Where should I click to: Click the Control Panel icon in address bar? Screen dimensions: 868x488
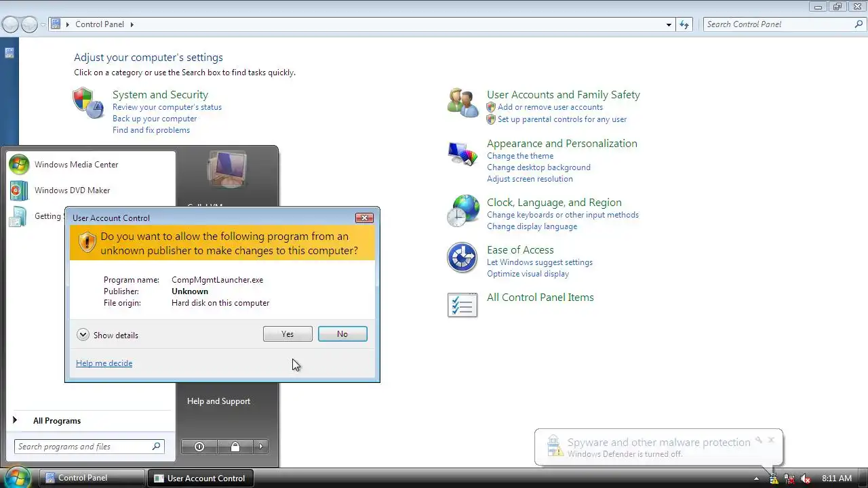pyautogui.click(x=57, y=24)
